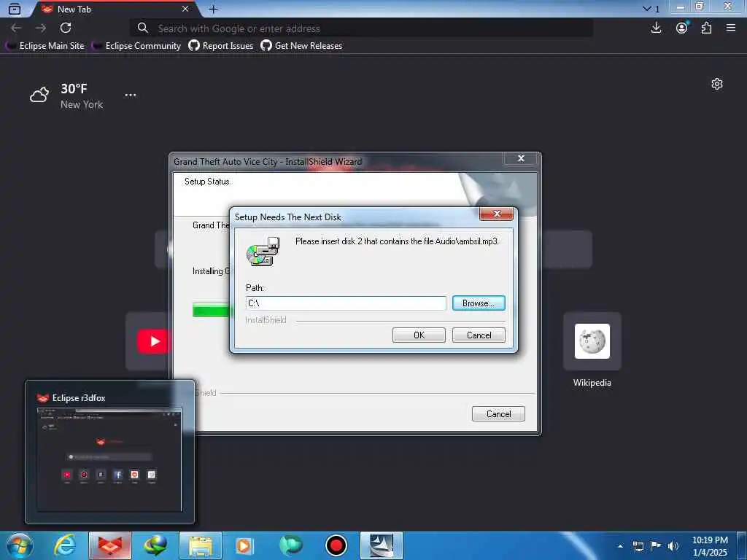Open media player taskbar icon

(x=245, y=545)
